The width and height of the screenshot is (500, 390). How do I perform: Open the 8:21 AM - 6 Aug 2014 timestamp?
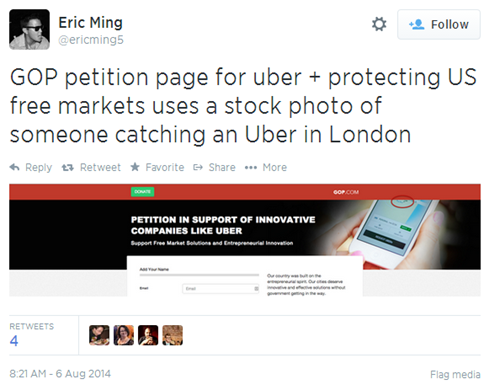[x=60, y=374]
